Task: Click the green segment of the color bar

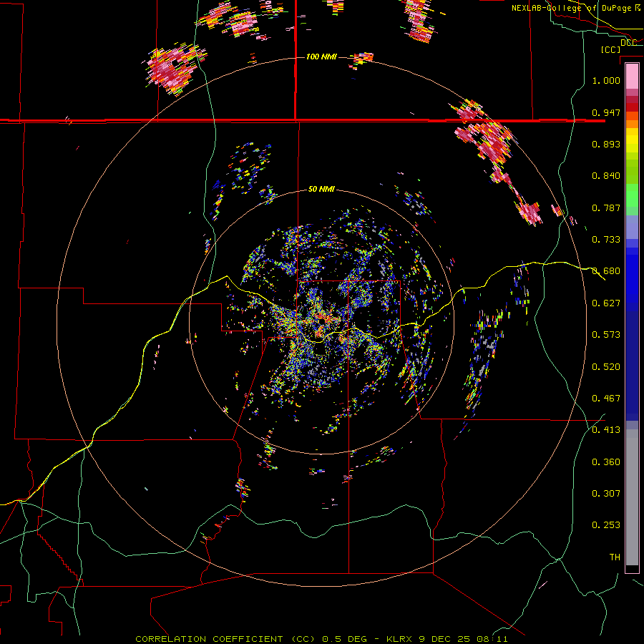Action: point(632,195)
